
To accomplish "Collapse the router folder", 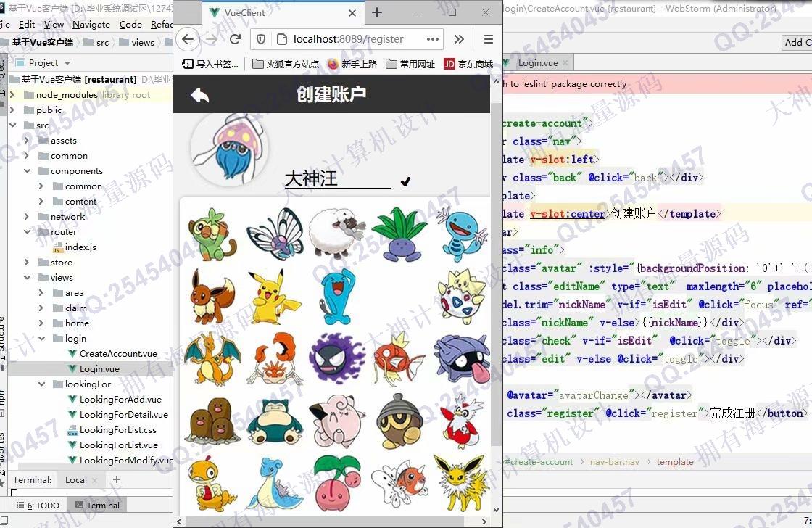I will pos(26,231).
